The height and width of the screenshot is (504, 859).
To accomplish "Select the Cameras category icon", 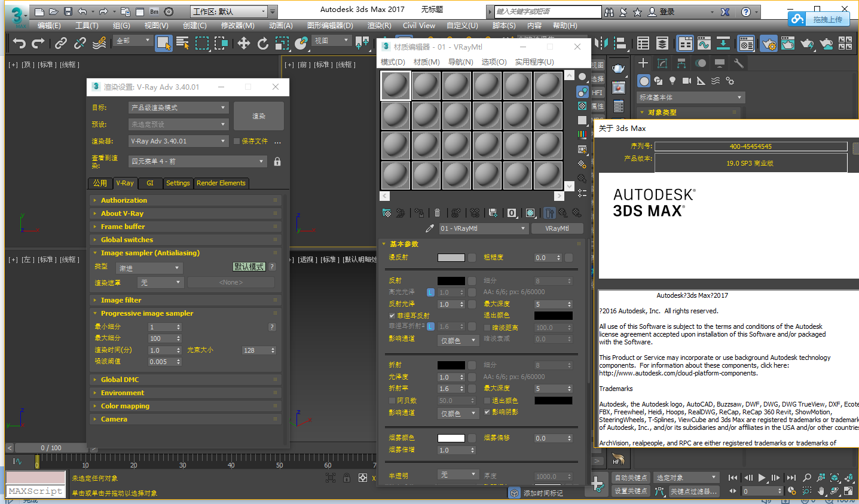I will pos(687,81).
